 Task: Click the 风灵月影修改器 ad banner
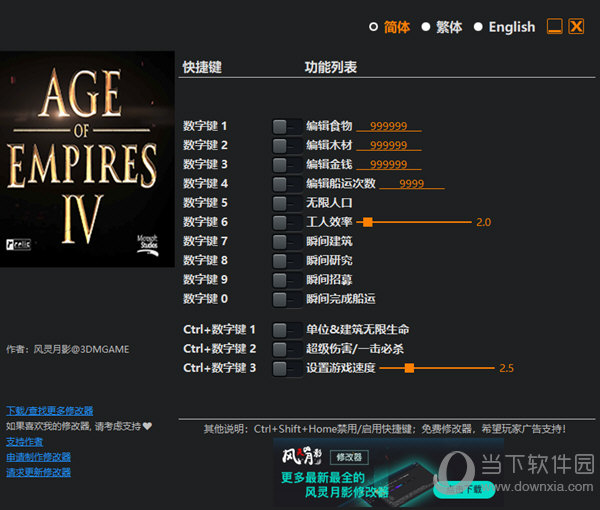click(388, 473)
